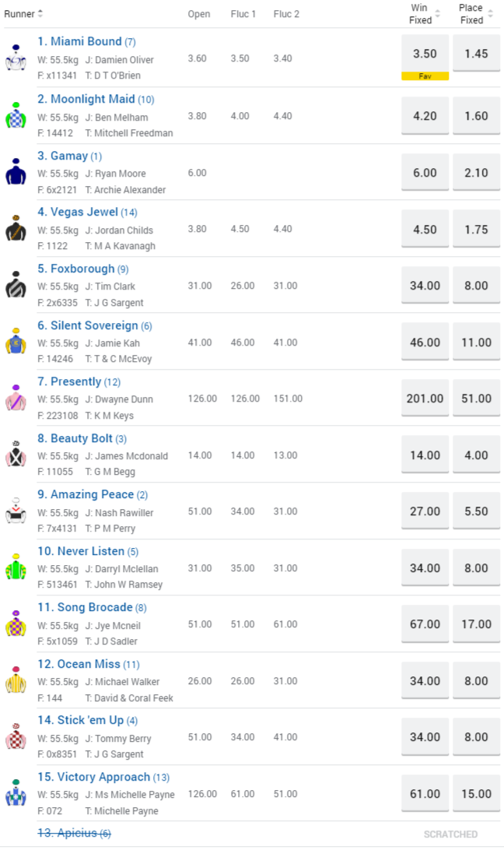Viewport: 504px width, 850px height.
Task: Sort by Win Fixed odds
Action: tap(437, 14)
